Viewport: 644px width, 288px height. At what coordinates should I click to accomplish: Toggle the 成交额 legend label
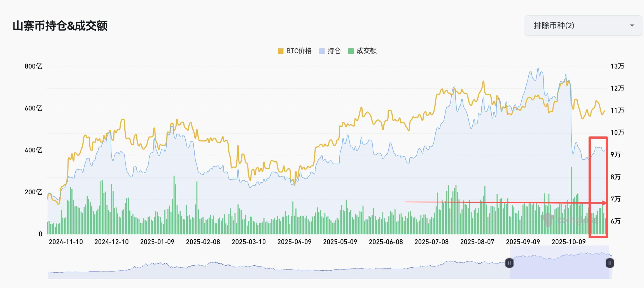coord(366,51)
